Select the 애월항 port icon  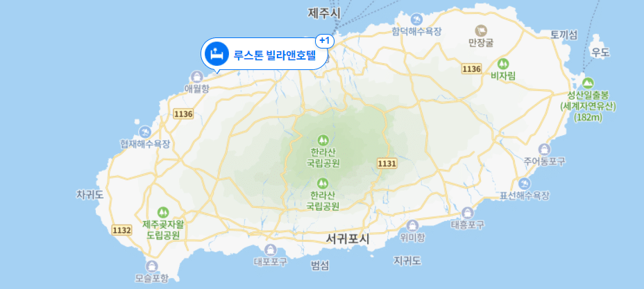tap(196, 77)
